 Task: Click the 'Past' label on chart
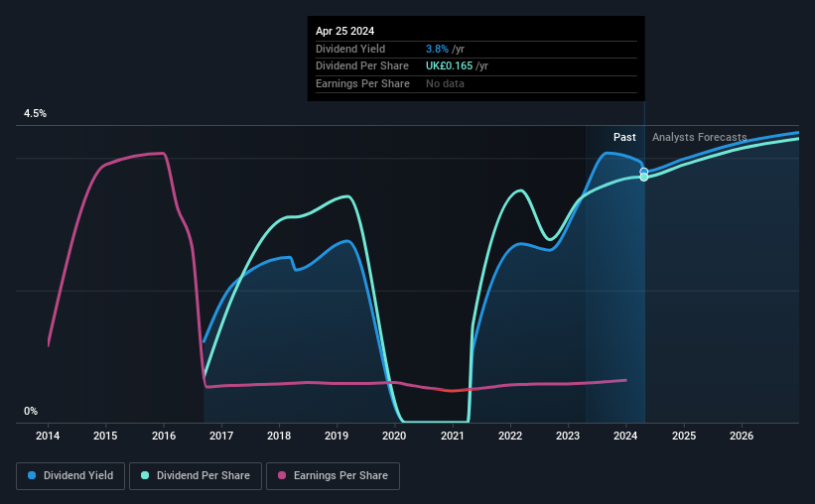(624, 137)
